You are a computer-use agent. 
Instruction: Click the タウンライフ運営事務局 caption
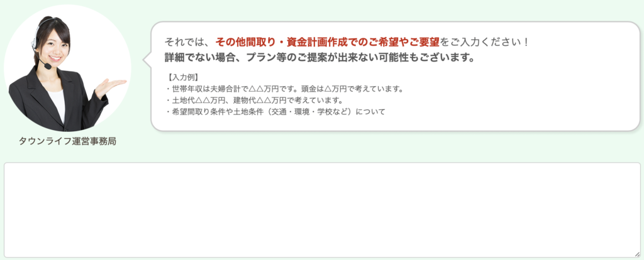click(67, 141)
